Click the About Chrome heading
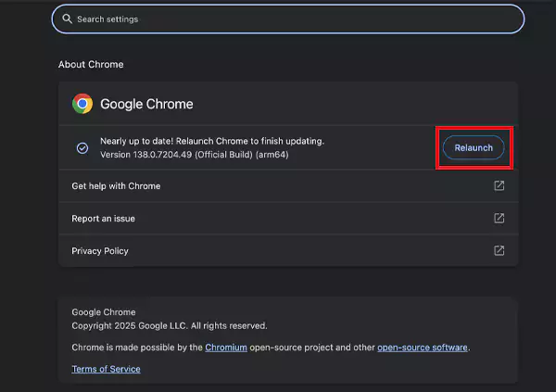Image resolution: width=556 pixels, height=392 pixels. pos(91,65)
